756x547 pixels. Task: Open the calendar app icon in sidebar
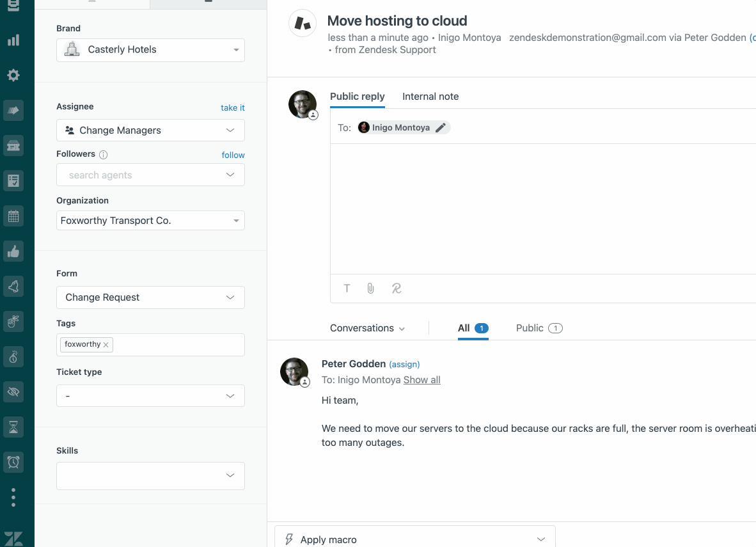click(14, 216)
